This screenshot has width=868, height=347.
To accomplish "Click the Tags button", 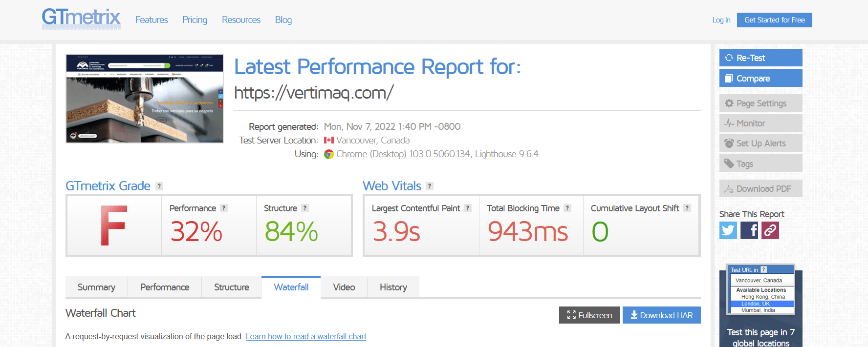I will [x=761, y=163].
